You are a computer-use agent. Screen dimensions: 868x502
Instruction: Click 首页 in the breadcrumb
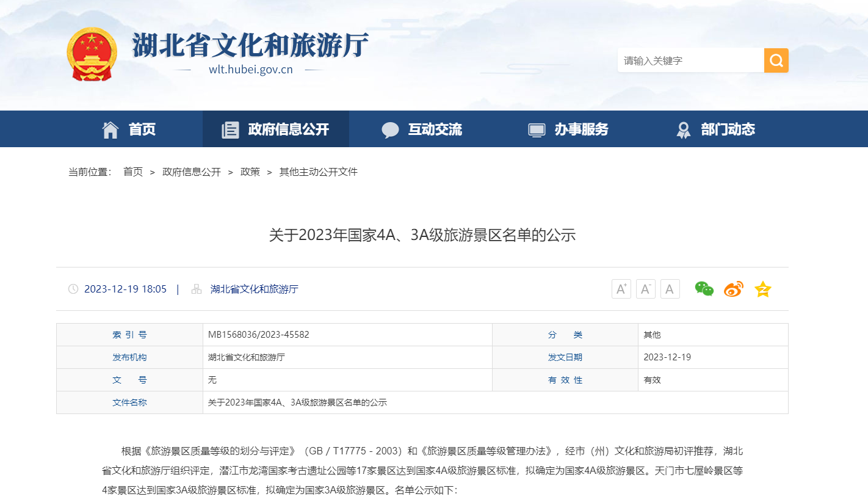tap(132, 172)
